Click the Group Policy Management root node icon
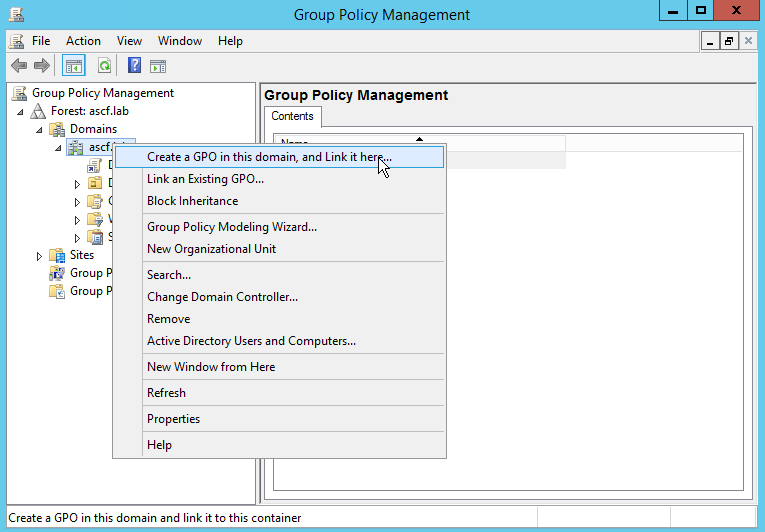Image resolution: width=765 pixels, height=532 pixels. (20, 93)
